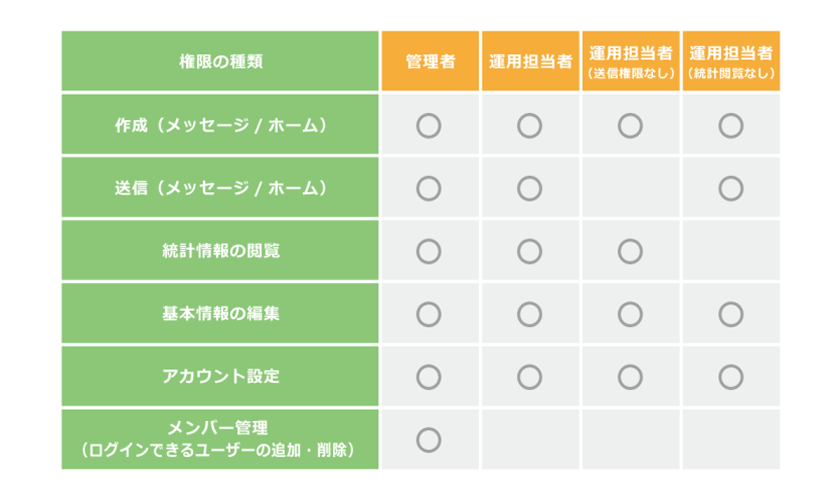Click the 運用担当者(統計閲覧なし) header
This screenshot has width=840, height=500.
731,61
